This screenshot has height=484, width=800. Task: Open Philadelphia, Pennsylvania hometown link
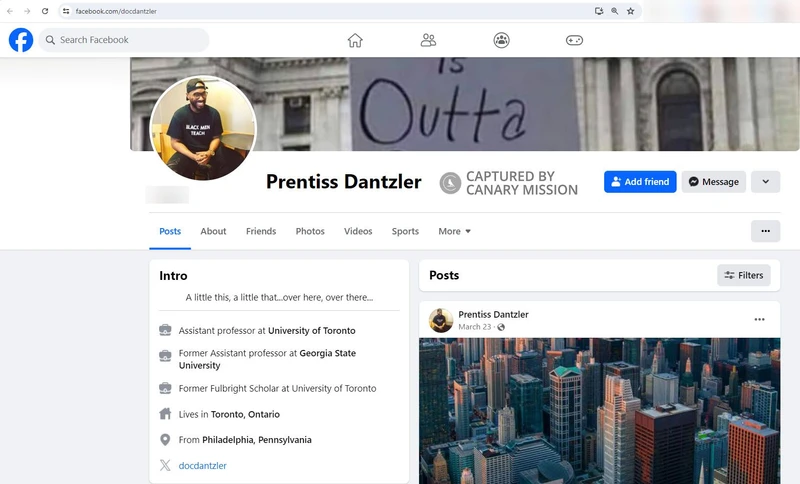tap(257, 440)
